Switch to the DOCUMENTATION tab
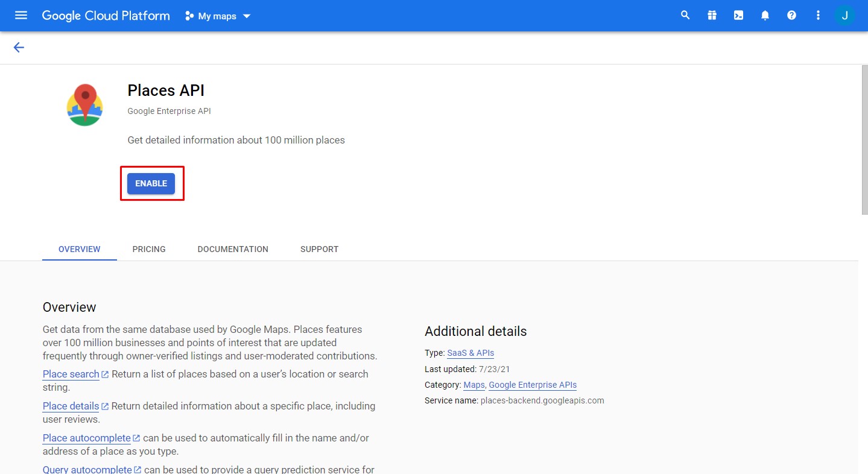Image resolution: width=868 pixels, height=474 pixels. click(233, 249)
